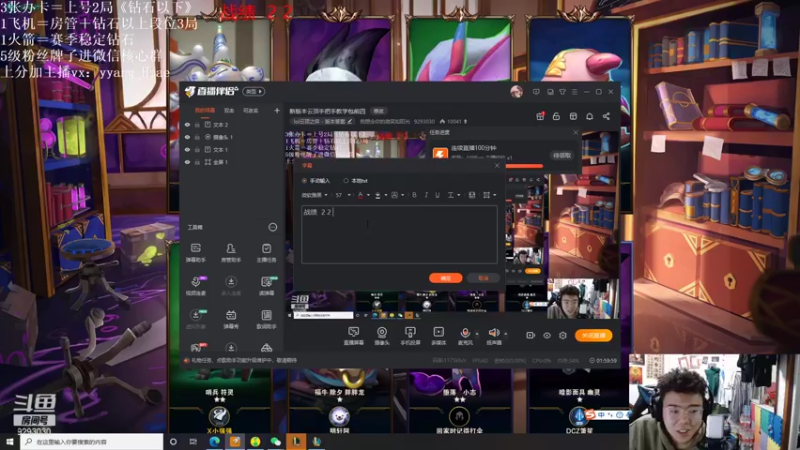Hide the 文本 2 source

pos(187,124)
